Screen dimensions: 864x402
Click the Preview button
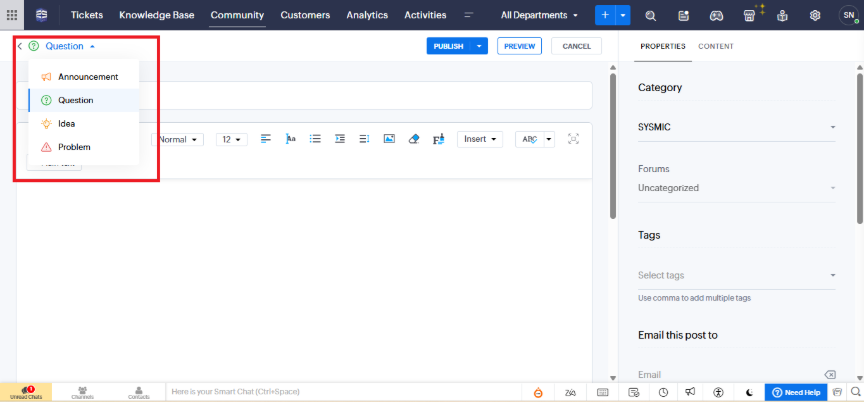click(519, 46)
